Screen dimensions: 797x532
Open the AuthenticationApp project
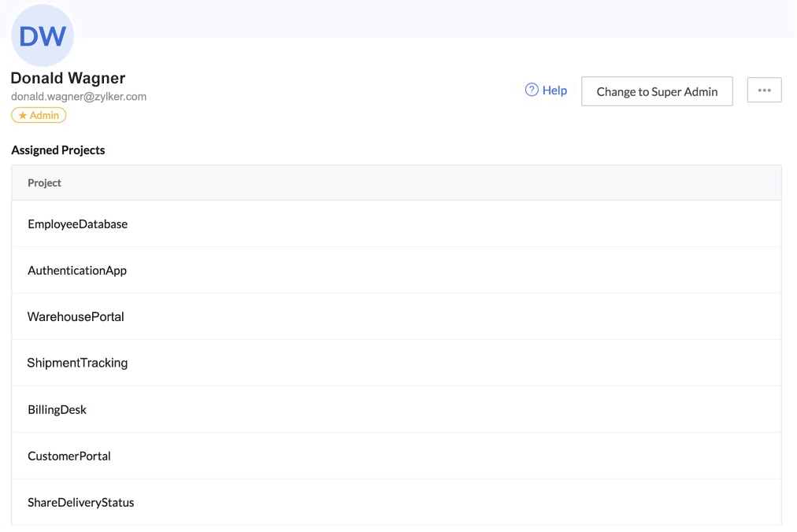77,271
